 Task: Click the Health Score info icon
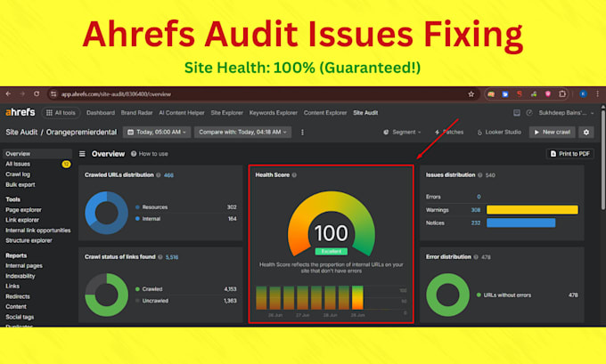[294, 174]
